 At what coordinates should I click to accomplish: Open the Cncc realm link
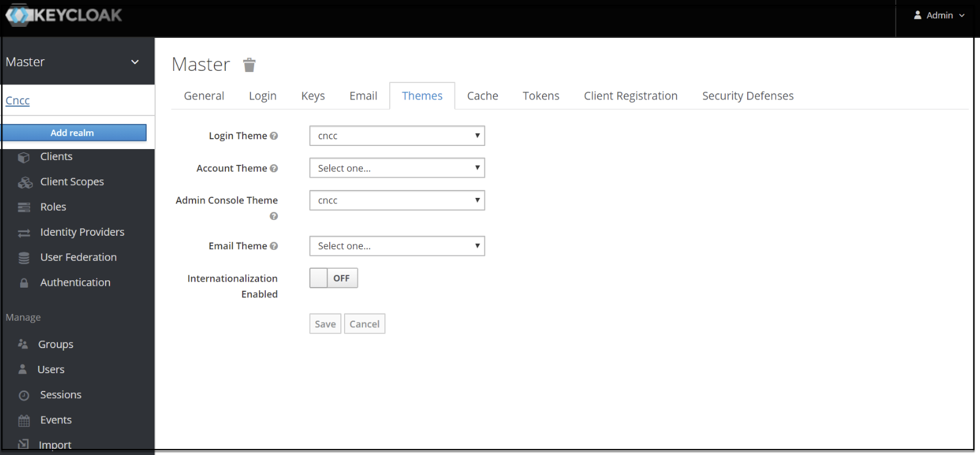click(x=18, y=100)
